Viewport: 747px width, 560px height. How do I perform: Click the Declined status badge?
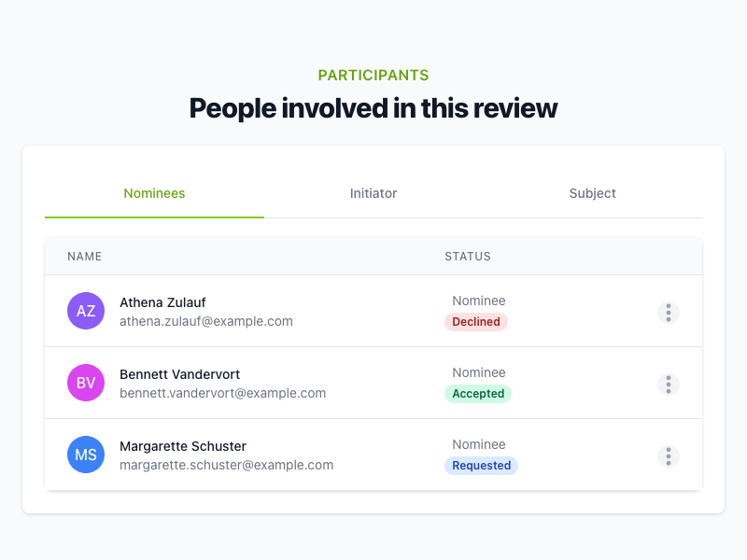476,322
